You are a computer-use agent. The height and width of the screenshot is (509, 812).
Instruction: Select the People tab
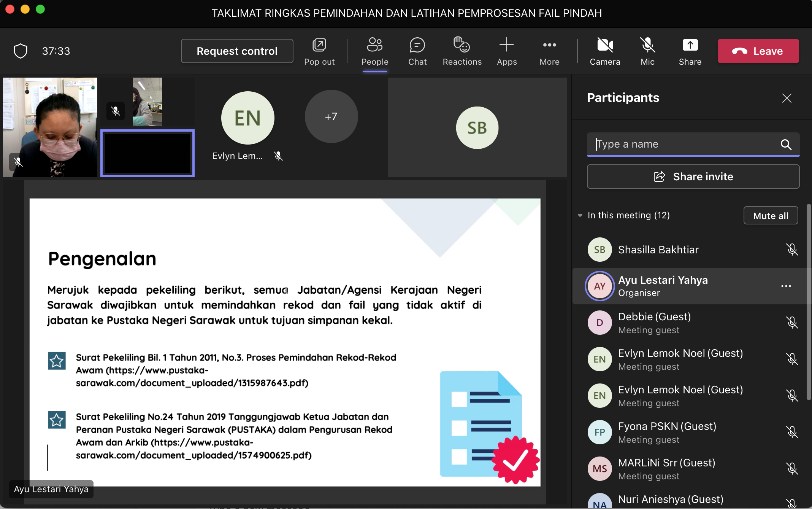tap(374, 51)
